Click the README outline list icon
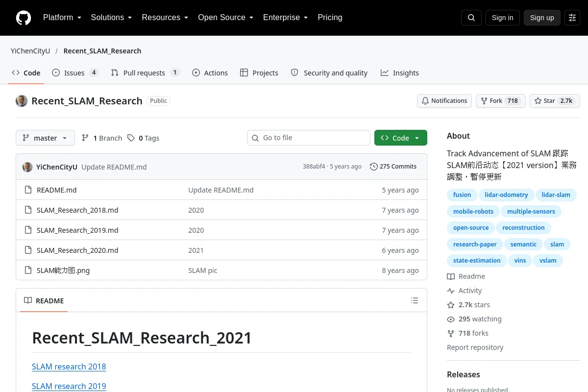 click(415, 300)
